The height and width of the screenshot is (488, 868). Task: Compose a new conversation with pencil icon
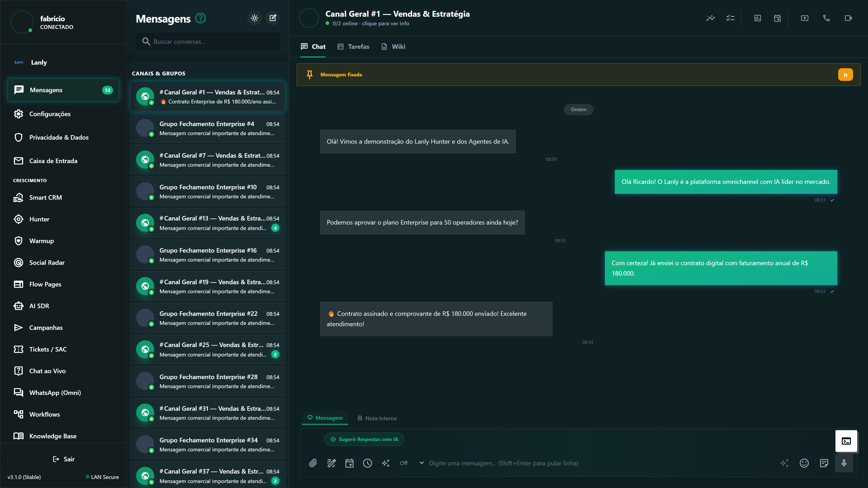273,18
